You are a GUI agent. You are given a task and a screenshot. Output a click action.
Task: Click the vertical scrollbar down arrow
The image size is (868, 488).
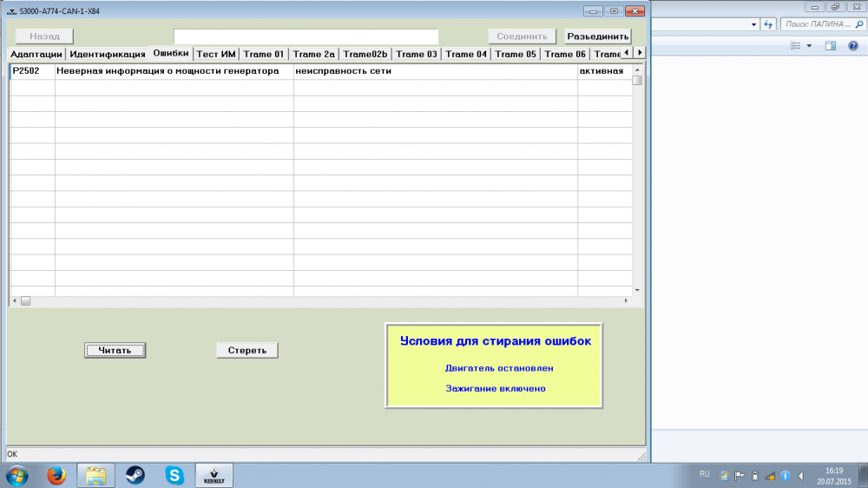coord(637,290)
